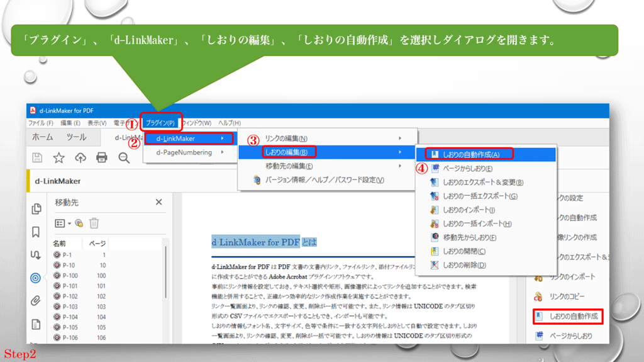
Task: Open the プラグイン menu
Action: point(160,123)
